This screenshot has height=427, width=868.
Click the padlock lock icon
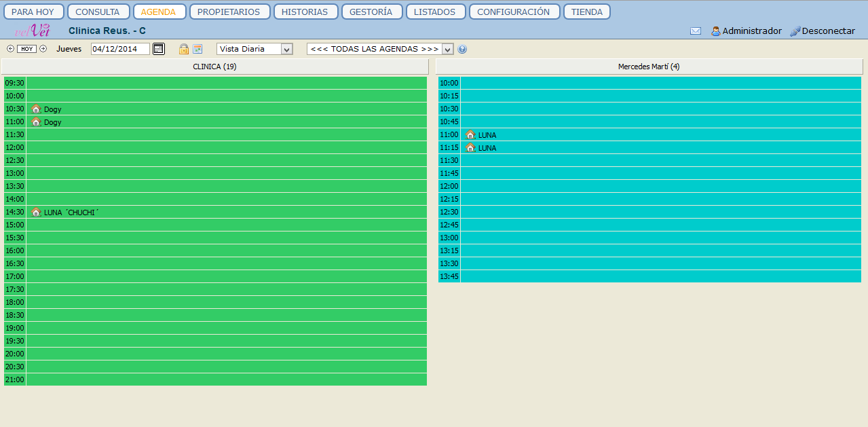pyautogui.click(x=183, y=49)
